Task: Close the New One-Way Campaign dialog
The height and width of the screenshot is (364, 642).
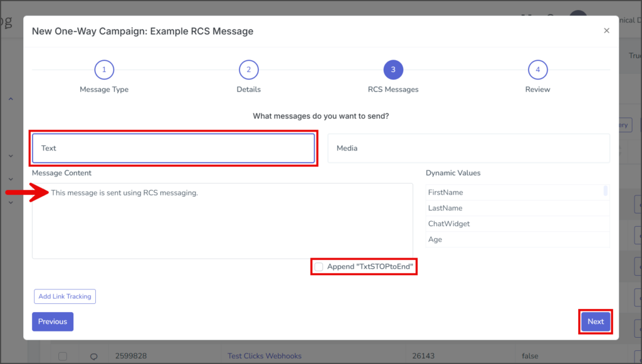Action: click(x=606, y=31)
